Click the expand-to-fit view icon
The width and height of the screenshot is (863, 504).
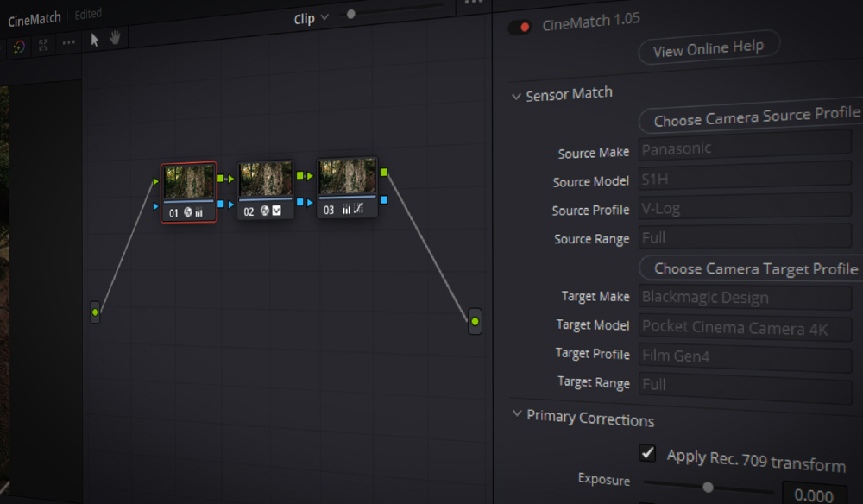[44, 44]
